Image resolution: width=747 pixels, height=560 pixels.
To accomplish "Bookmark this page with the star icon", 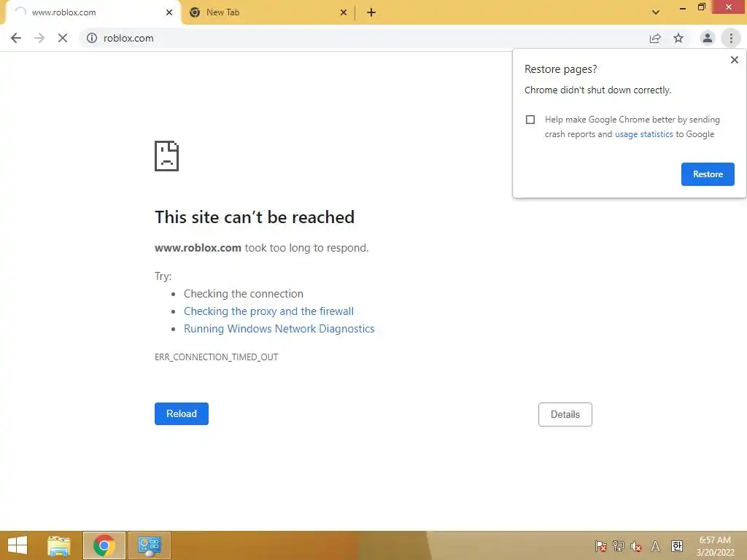I will tap(678, 38).
